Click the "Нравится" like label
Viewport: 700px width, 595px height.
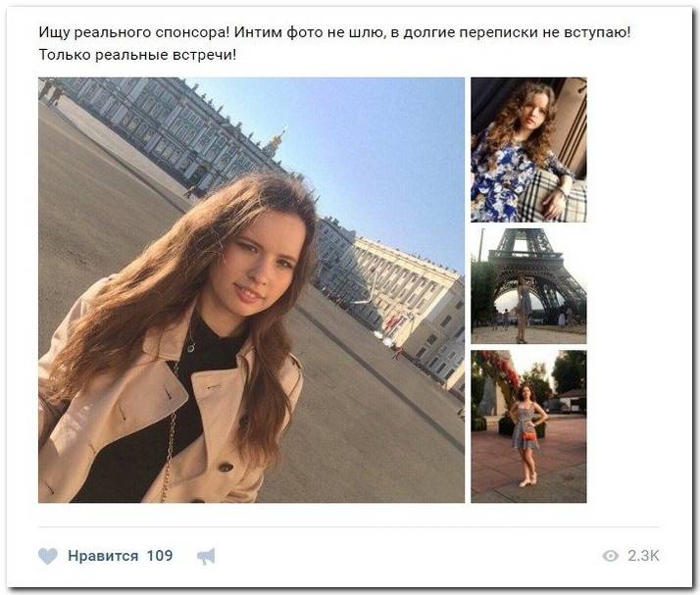click(103, 556)
